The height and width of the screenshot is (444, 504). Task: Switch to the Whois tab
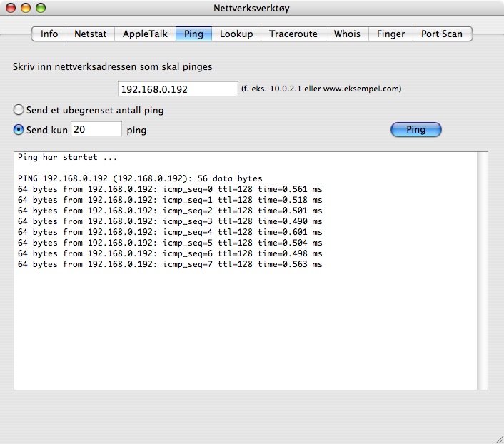tap(347, 34)
